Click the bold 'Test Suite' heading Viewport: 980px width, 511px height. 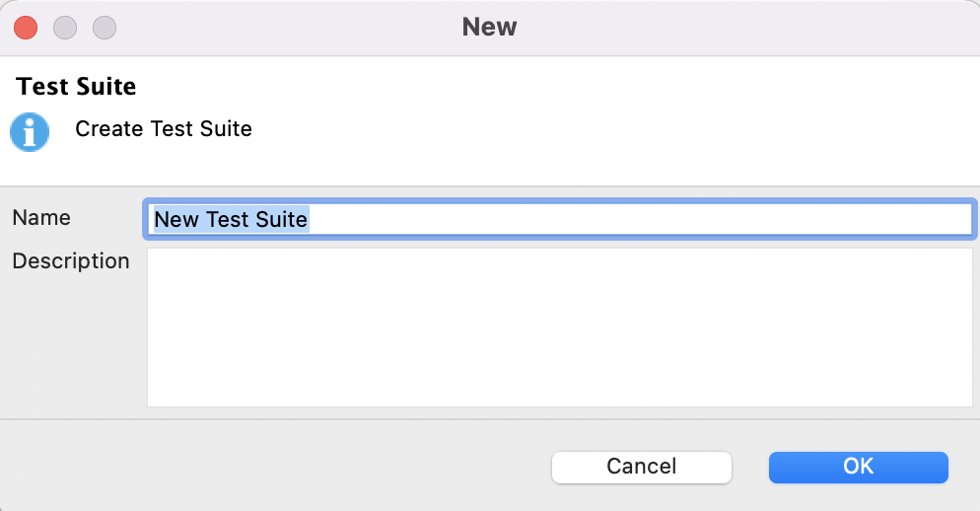coord(77,87)
